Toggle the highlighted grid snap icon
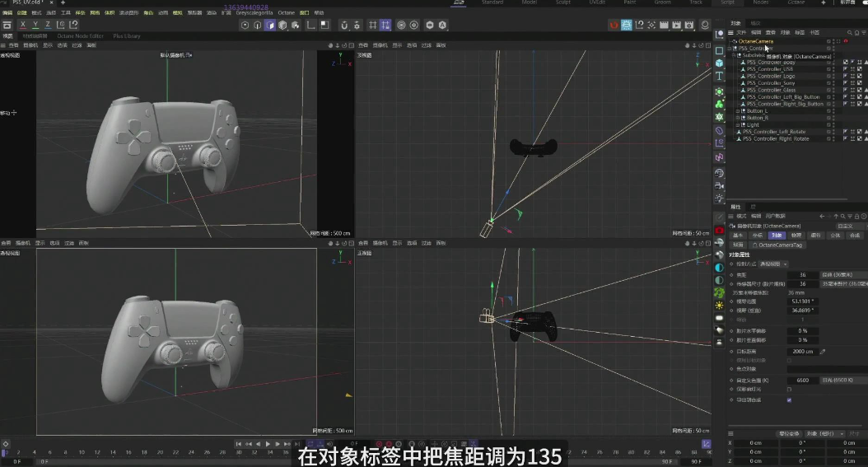This screenshot has height=467, width=868. coord(385,25)
